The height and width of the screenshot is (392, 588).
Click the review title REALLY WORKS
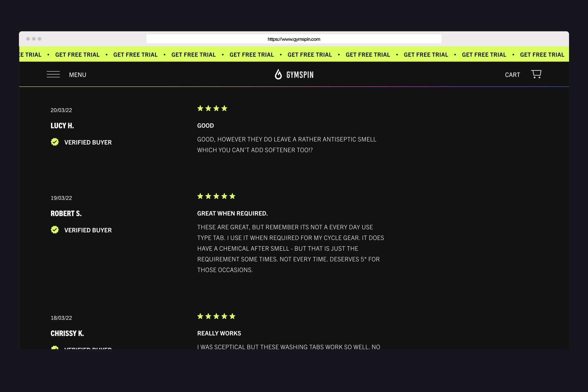tap(219, 333)
